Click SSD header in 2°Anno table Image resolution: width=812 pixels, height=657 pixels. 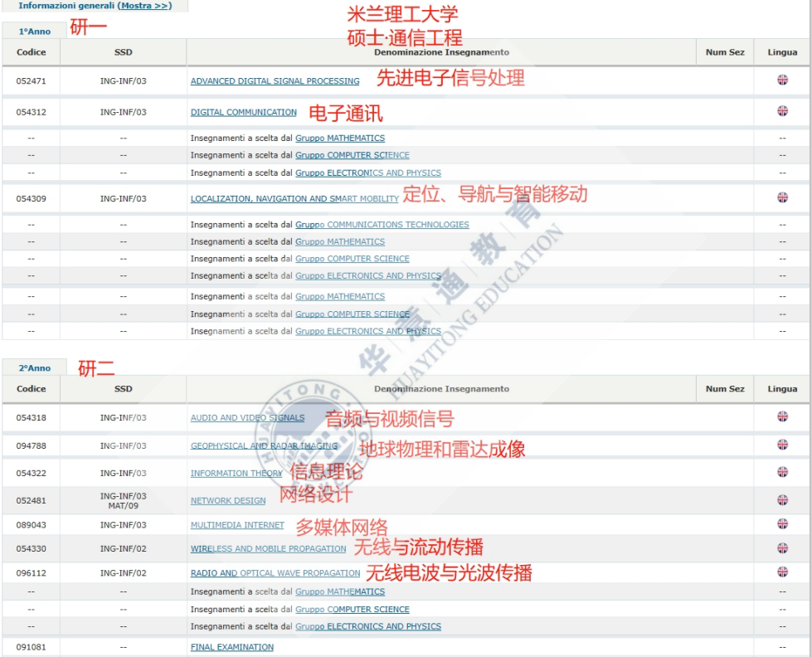(124, 389)
